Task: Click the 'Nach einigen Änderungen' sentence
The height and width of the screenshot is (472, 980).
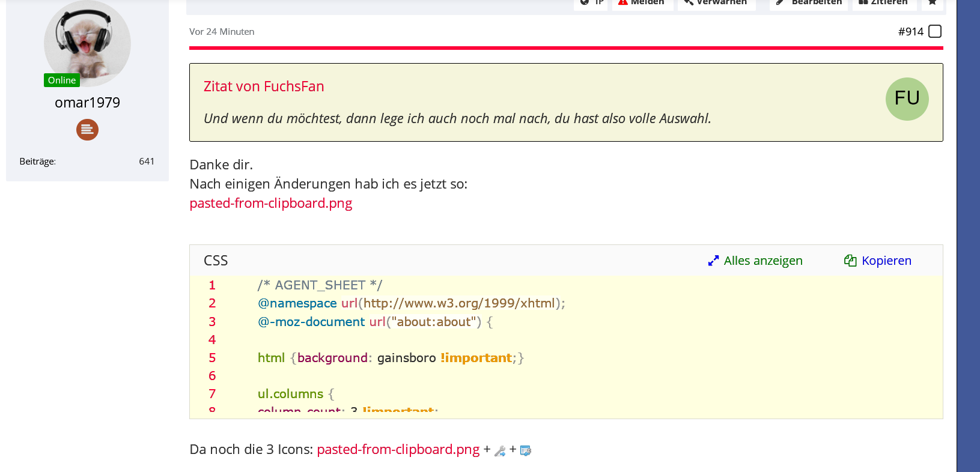Action: pos(329,184)
